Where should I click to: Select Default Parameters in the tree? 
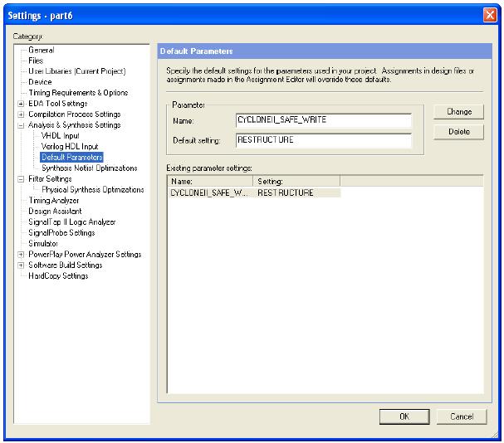coord(72,157)
